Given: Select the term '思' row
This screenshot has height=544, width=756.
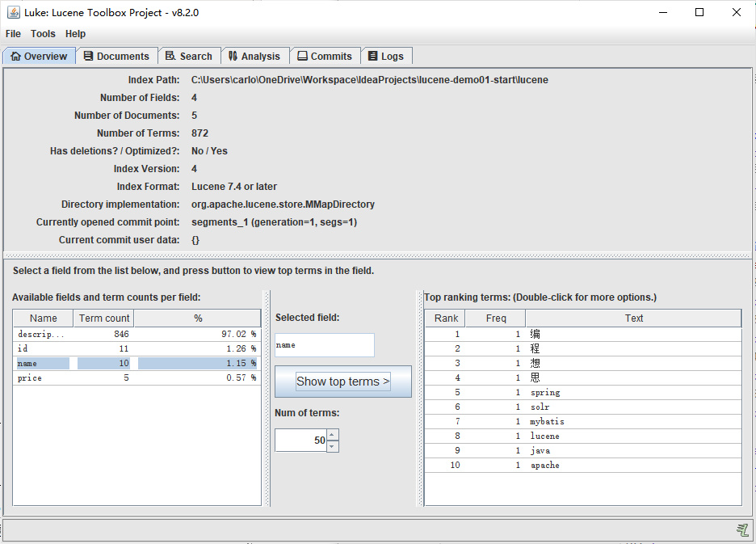Looking at the screenshot, I should (583, 377).
